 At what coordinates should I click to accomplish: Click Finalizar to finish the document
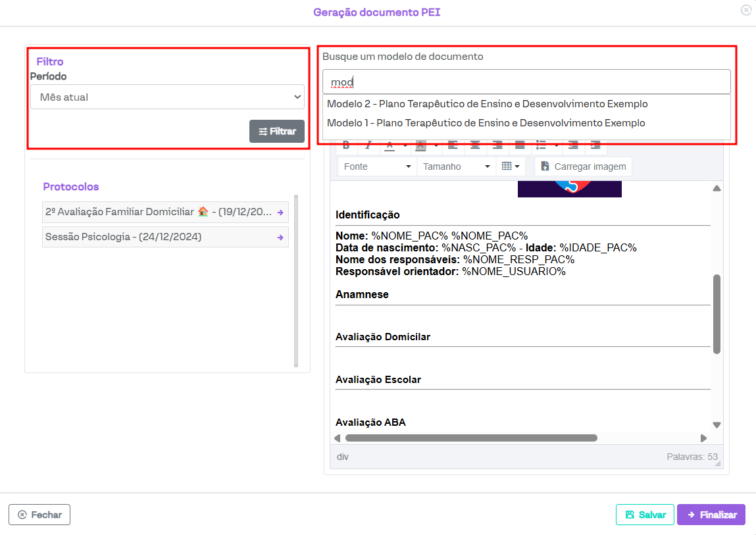[711, 515]
